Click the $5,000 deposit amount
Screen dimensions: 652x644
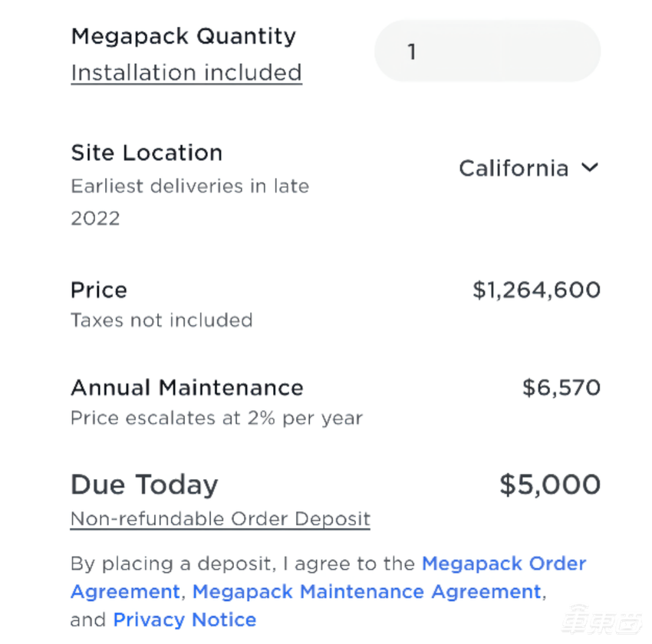[x=549, y=485]
